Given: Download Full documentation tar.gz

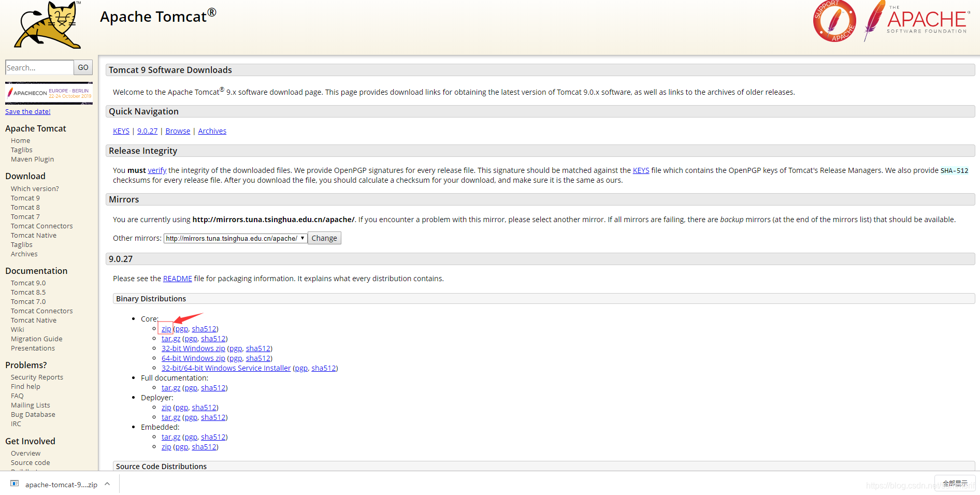Looking at the screenshot, I should coord(171,388).
